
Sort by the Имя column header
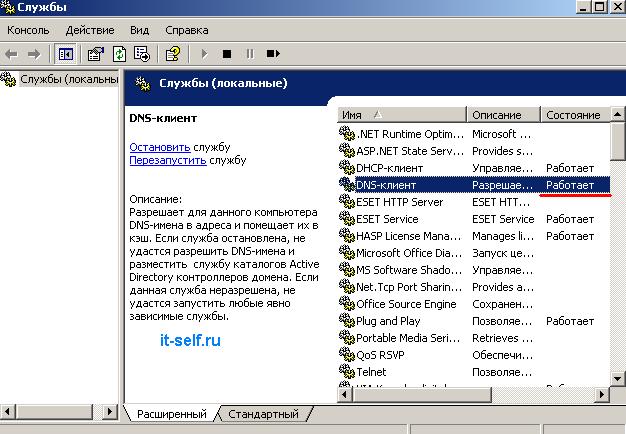pos(402,115)
